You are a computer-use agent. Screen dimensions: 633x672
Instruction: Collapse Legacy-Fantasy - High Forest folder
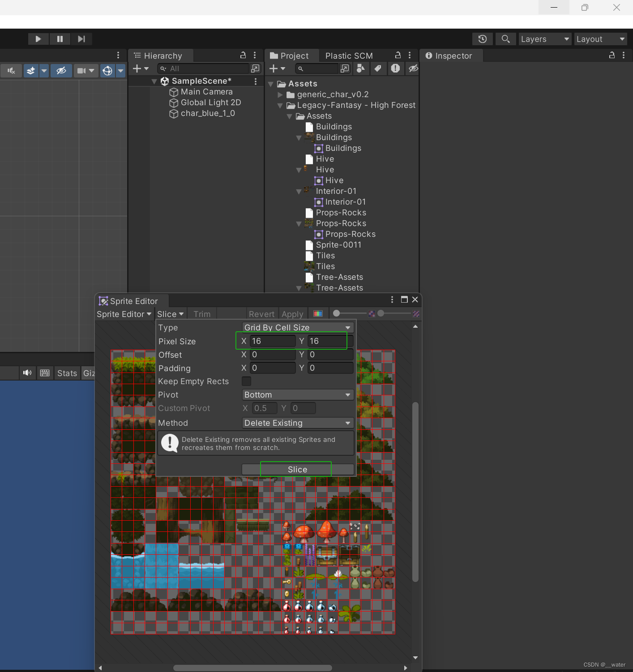[280, 105]
